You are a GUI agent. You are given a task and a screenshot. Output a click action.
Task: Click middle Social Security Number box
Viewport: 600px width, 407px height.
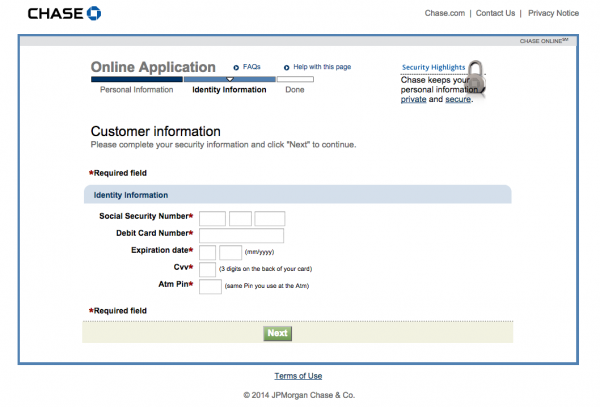pos(240,219)
